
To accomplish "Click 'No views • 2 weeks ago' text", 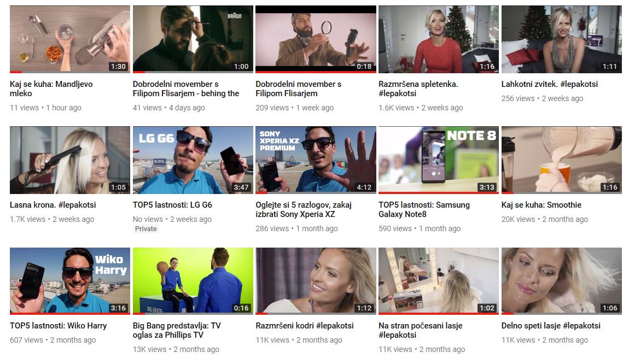I will click(172, 219).
